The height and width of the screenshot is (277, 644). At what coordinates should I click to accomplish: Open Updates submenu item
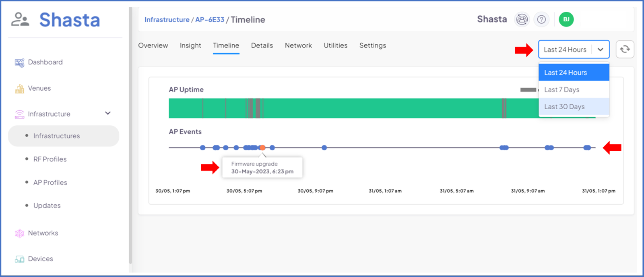pyautogui.click(x=47, y=206)
